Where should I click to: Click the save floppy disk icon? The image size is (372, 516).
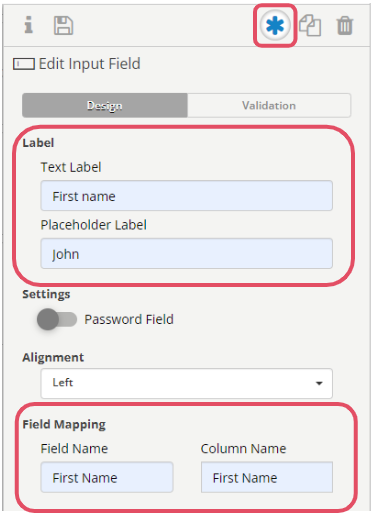(63, 25)
